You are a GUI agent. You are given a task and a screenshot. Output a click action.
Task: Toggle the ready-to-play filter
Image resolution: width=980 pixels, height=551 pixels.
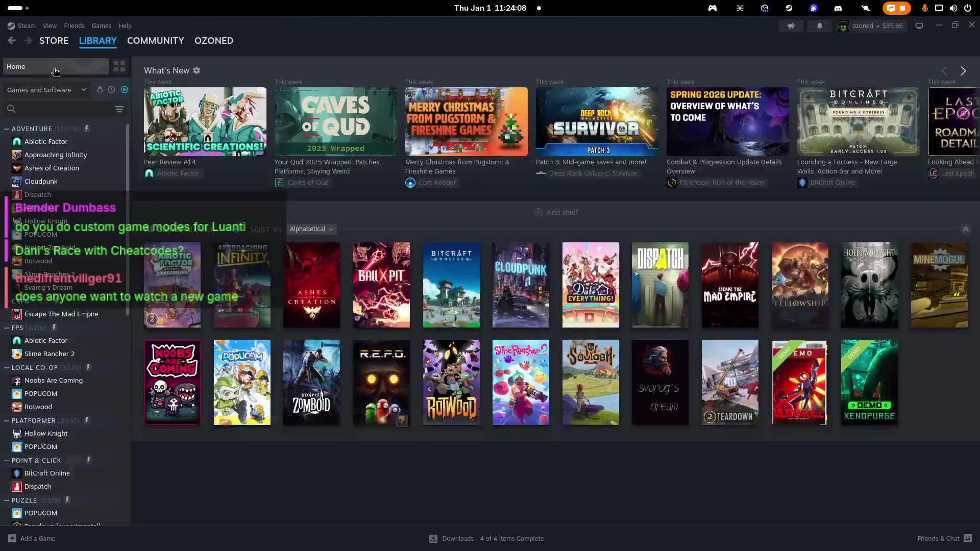coord(125,90)
